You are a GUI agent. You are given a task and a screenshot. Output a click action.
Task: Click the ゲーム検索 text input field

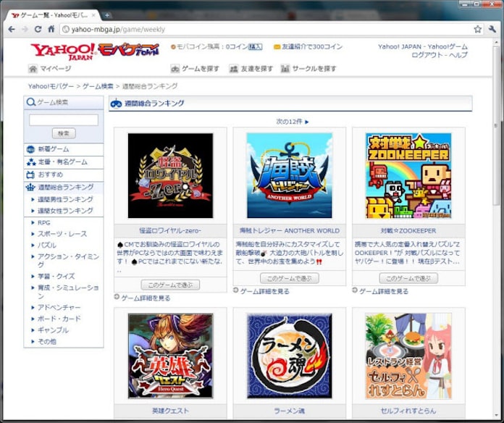64,120
